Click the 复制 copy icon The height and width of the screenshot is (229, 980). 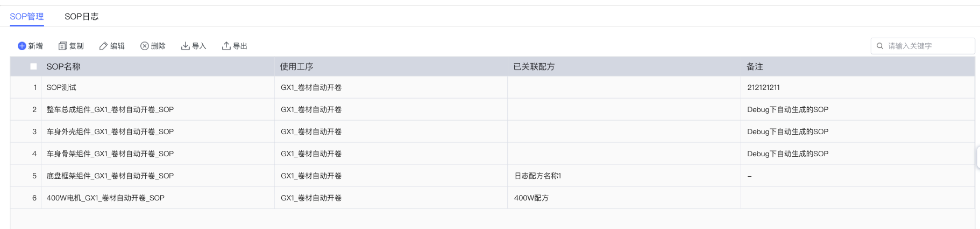pos(62,46)
